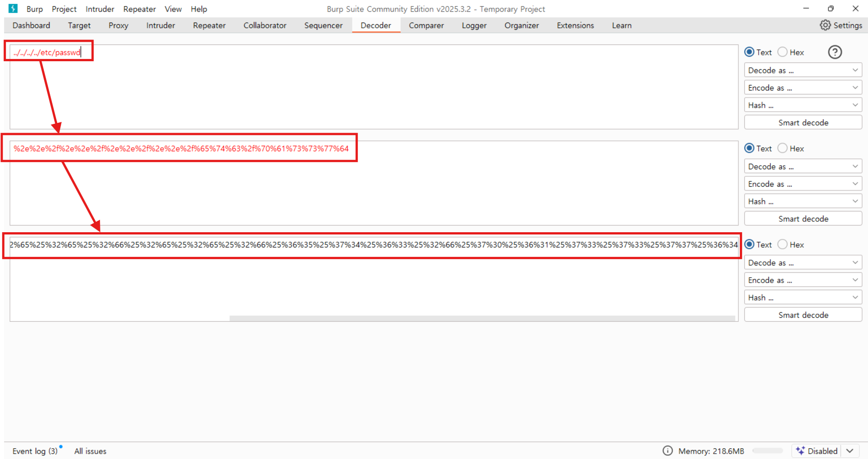This screenshot has width=868, height=459.
Task: Open the View menu
Action: pyautogui.click(x=173, y=9)
